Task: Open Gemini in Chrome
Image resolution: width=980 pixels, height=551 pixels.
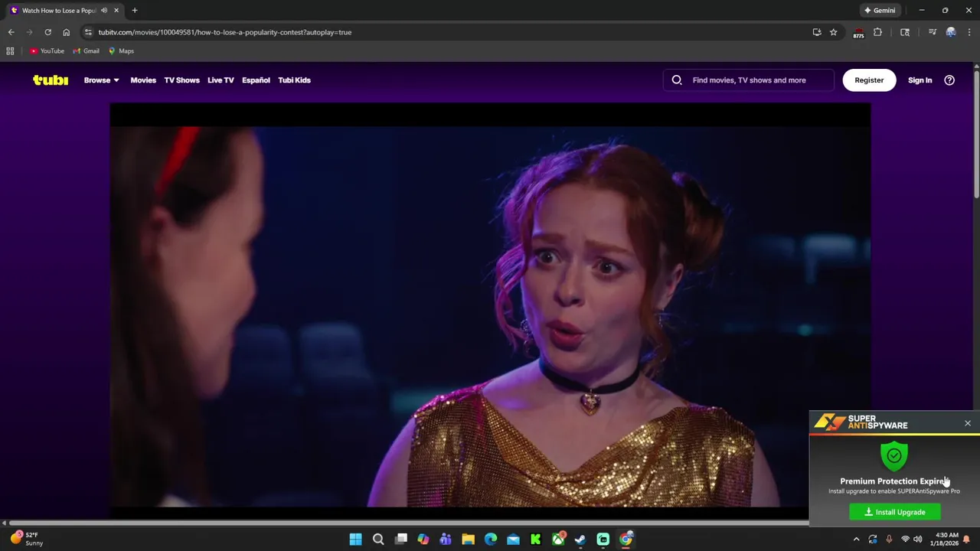Action: point(880,11)
